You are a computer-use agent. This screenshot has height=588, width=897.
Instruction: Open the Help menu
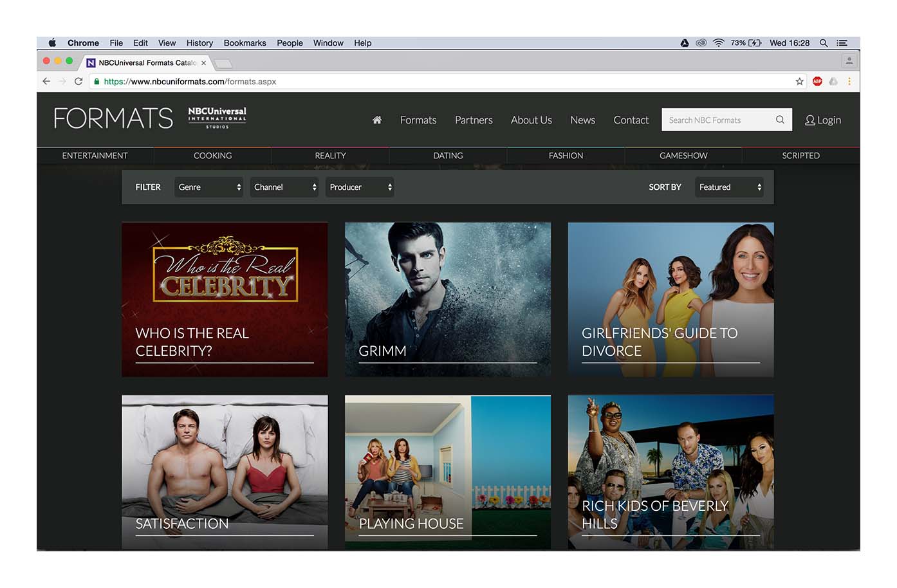[x=363, y=43]
